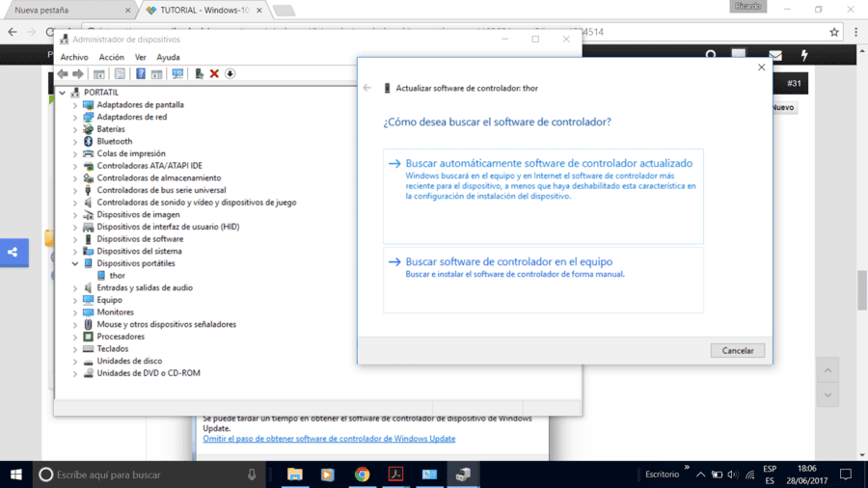Click the Baterías category icon

click(88, 129)
